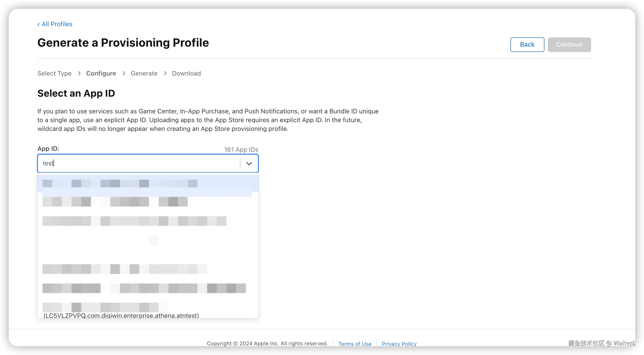This screenshot has height=355, width=644.
Task: Click the 'App ID:' field label
Action: coord(48,149)
